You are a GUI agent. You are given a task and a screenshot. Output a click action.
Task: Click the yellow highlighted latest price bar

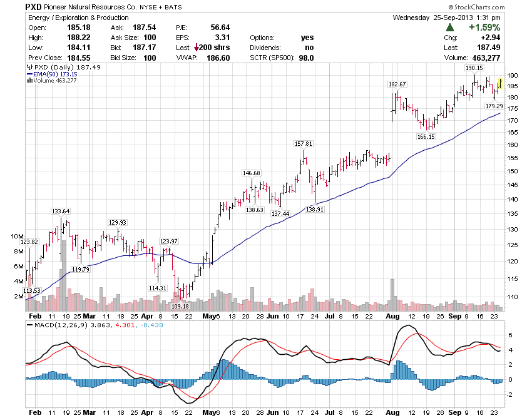[500, 83]
